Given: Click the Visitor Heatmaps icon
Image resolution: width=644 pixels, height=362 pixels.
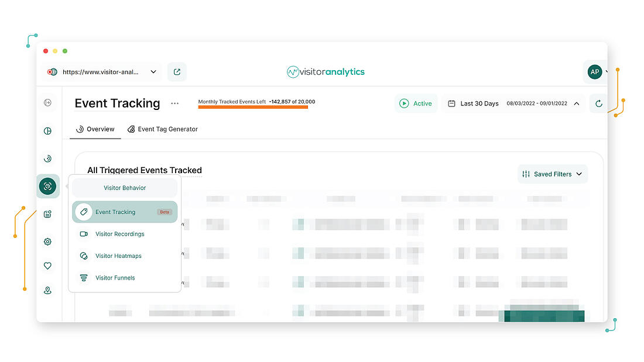Looking at the screenshot, I should click(x=84, y=256).
